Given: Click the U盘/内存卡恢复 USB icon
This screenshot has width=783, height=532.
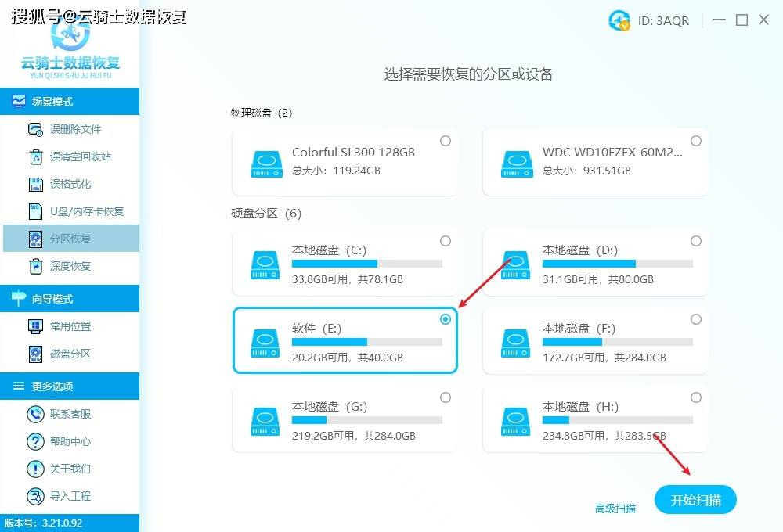Looking at the screenshot, I should (37, 210).
